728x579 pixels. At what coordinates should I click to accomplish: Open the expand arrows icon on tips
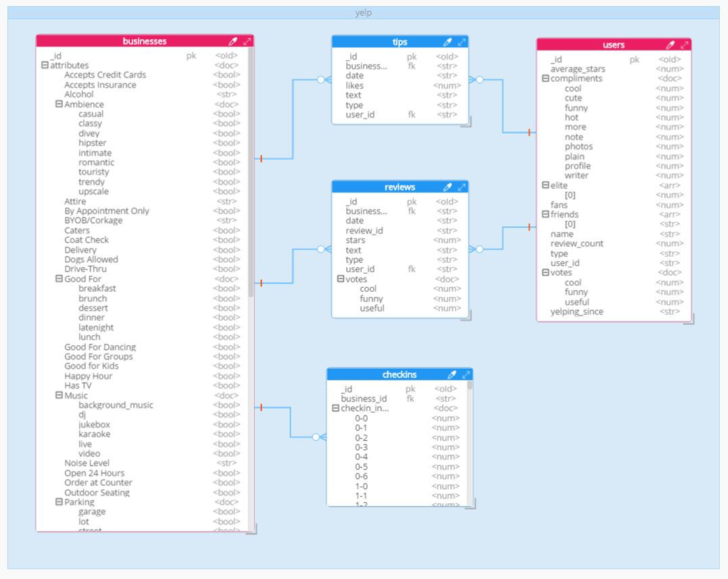pos(463,41)
